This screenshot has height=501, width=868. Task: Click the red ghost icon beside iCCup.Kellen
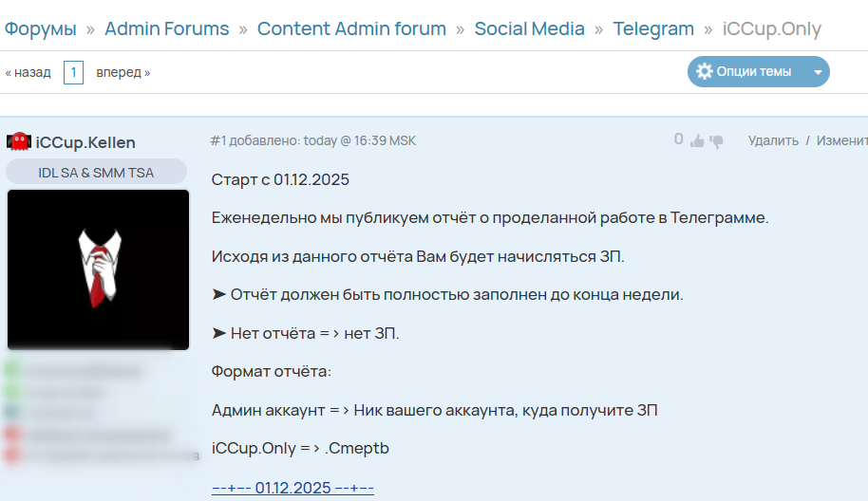[19, 142]
